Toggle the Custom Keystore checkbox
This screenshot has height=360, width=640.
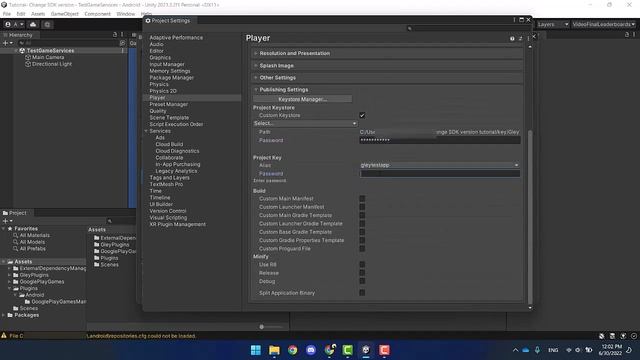pyautogui.click(x=362, y=116)
